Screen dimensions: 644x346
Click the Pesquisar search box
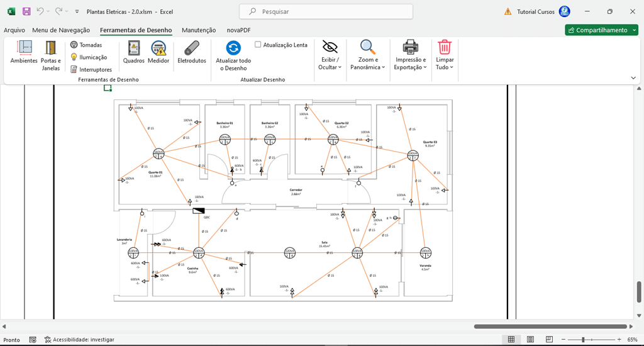326,11
